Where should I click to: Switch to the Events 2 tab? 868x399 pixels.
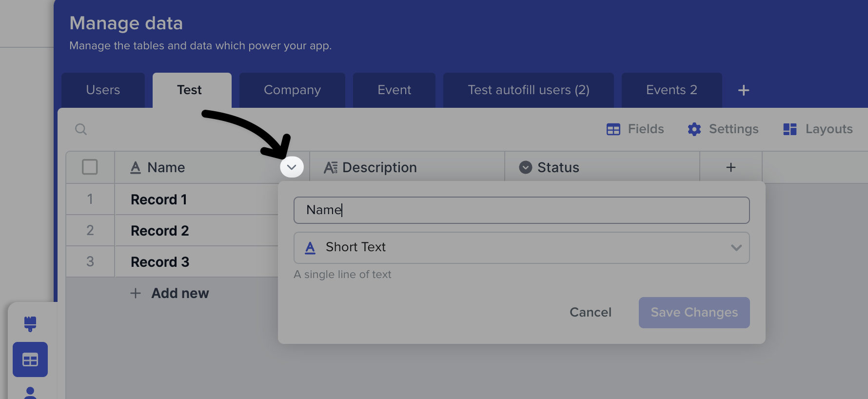671,90
